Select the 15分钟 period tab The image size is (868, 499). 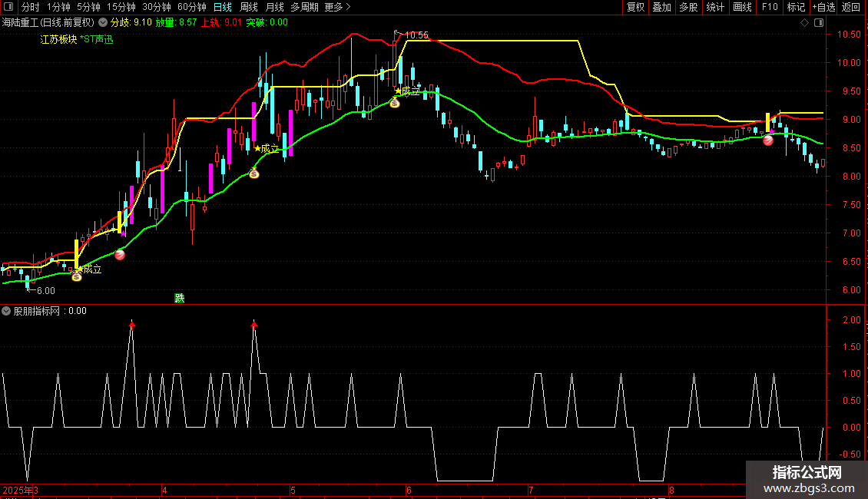pyautogui.click(x=121, y=7)
